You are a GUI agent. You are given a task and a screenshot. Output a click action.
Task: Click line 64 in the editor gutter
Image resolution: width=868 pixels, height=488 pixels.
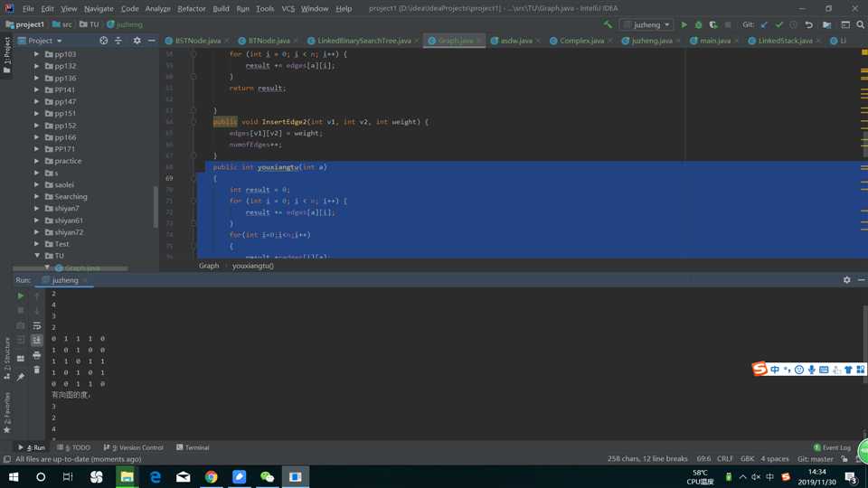coord(169,122)
